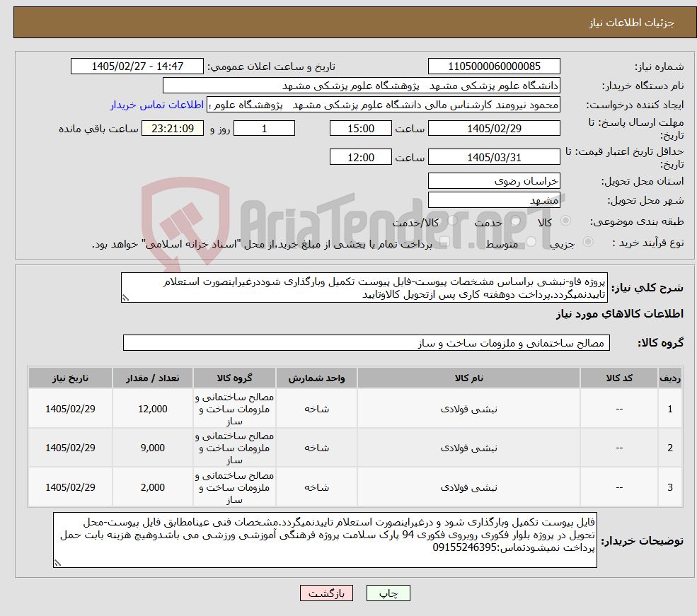Screen dimensions: 697x616
Task: Click the buyer organization name field
Action: 362,86
